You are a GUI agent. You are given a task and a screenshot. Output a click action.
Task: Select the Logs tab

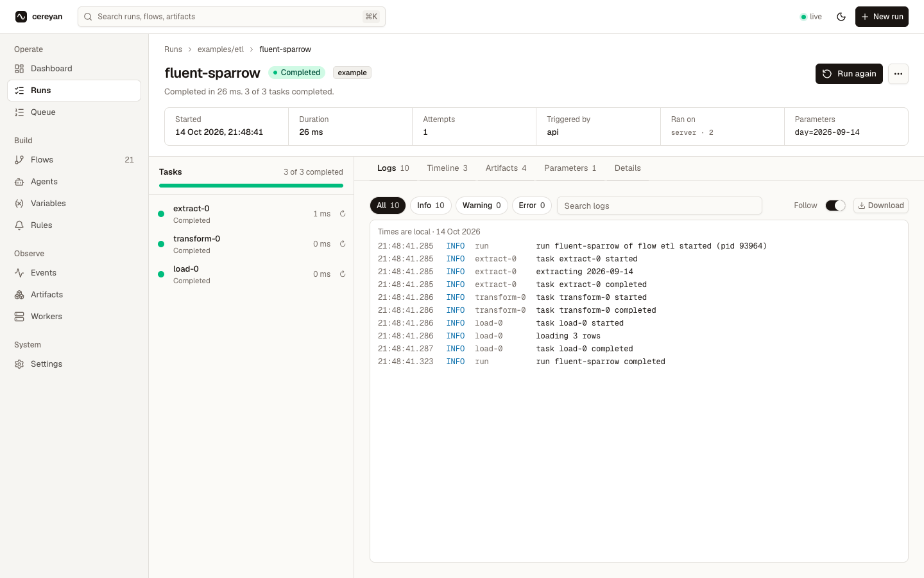point(393,168)
